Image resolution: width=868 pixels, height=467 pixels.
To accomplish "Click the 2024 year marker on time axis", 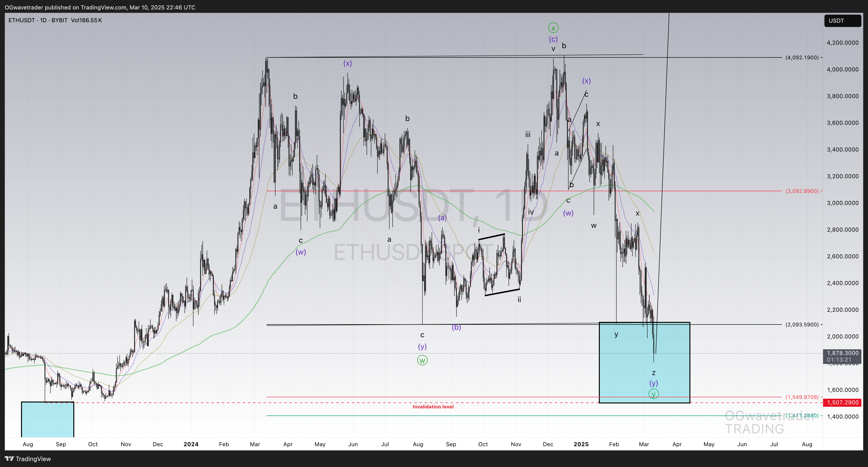I will 191,444.
